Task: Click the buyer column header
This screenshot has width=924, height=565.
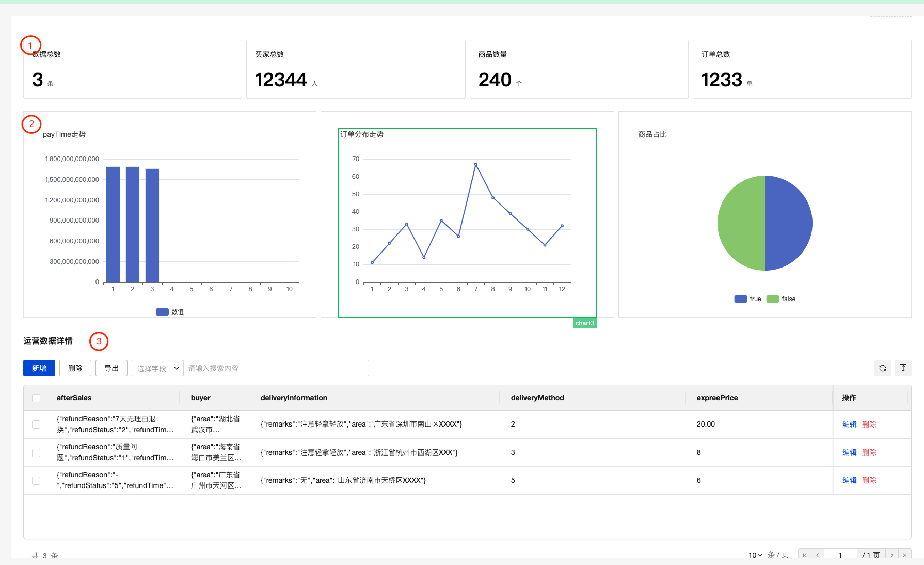Action: click(x=201, y=398)
